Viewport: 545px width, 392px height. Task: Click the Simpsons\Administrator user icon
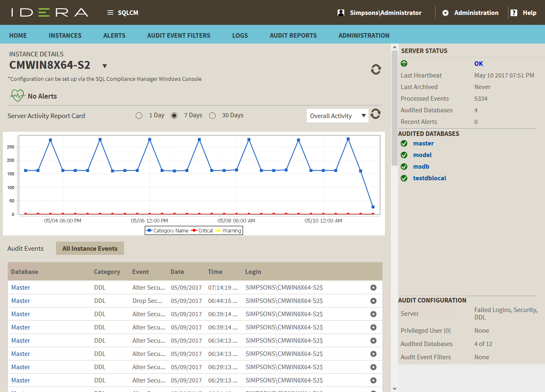pyautogui.click(x=341, y=13)
